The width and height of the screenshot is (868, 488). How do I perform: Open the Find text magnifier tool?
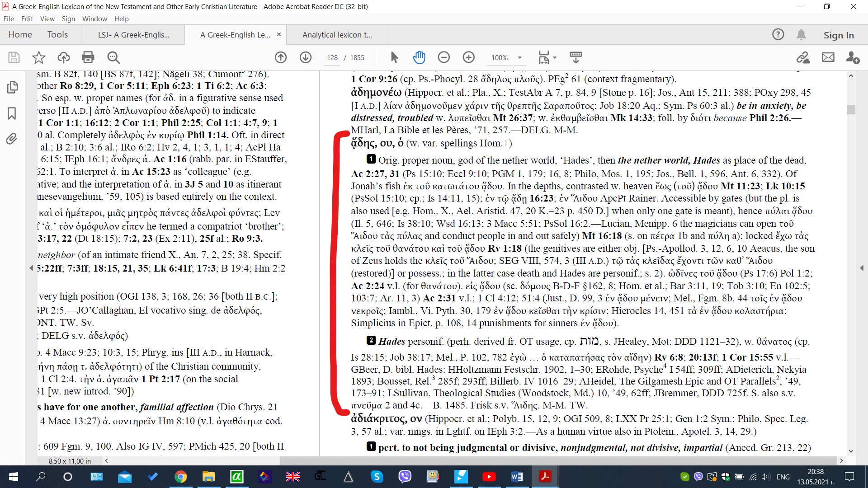(x=113, y=57)
